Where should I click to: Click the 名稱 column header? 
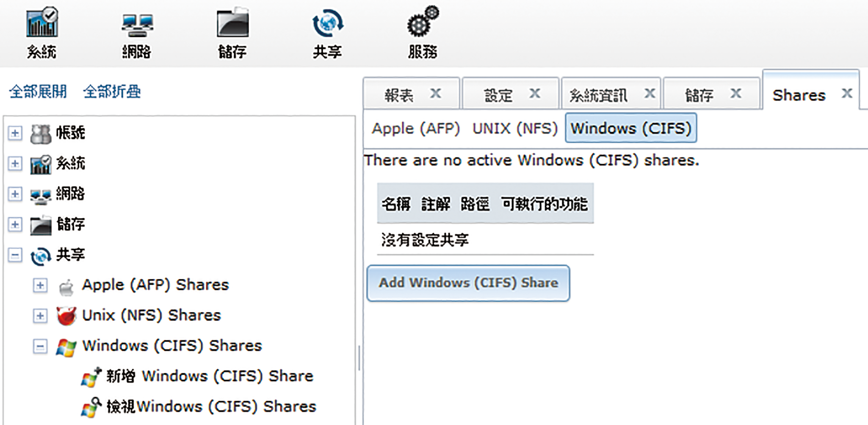(396, 204)
